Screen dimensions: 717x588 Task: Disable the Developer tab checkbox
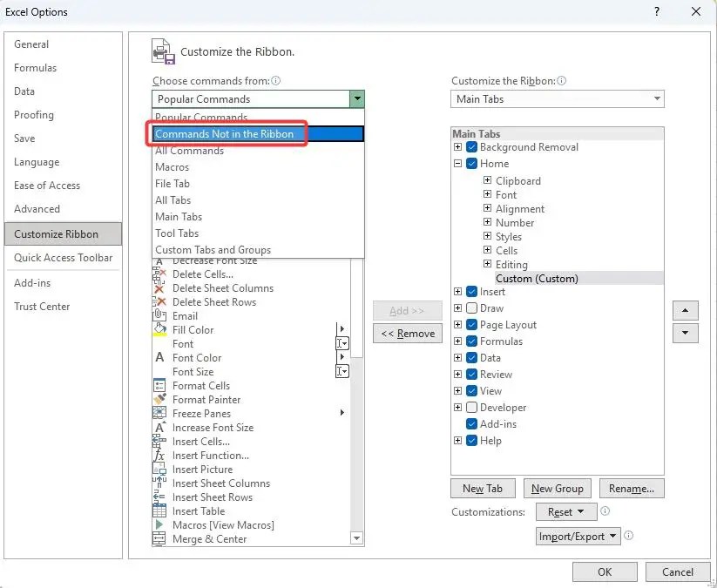[x=472, y=407]
